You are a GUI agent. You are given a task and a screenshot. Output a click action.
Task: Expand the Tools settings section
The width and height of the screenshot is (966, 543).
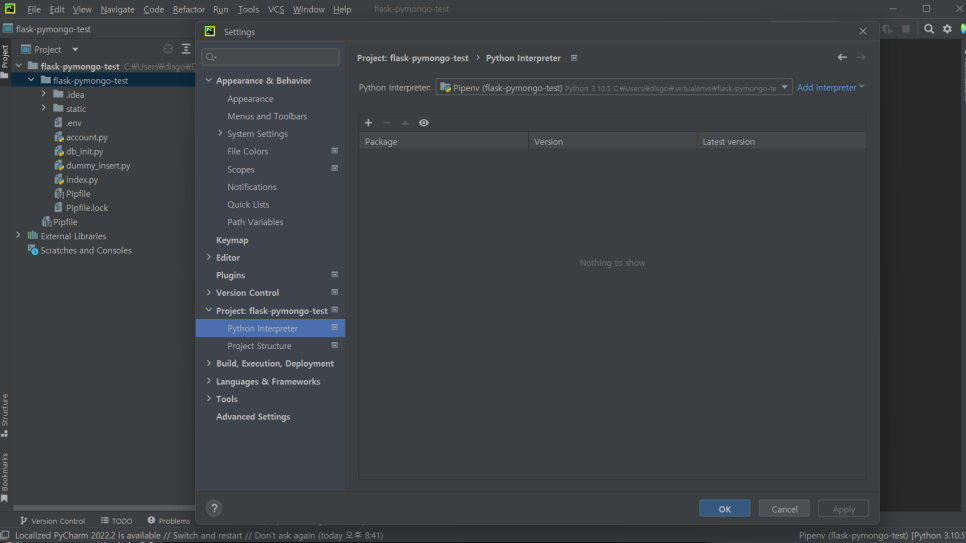[209, 398]
